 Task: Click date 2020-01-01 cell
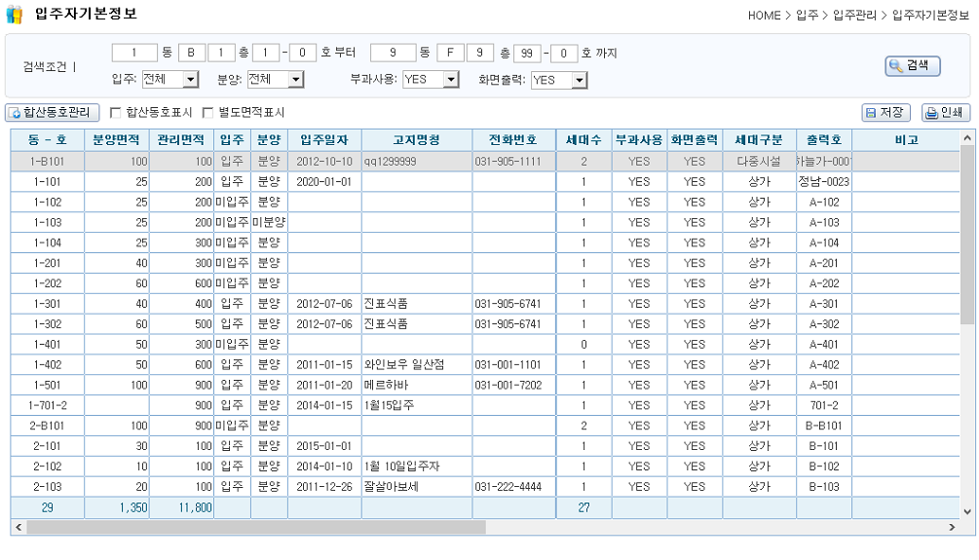coord(324,182)
